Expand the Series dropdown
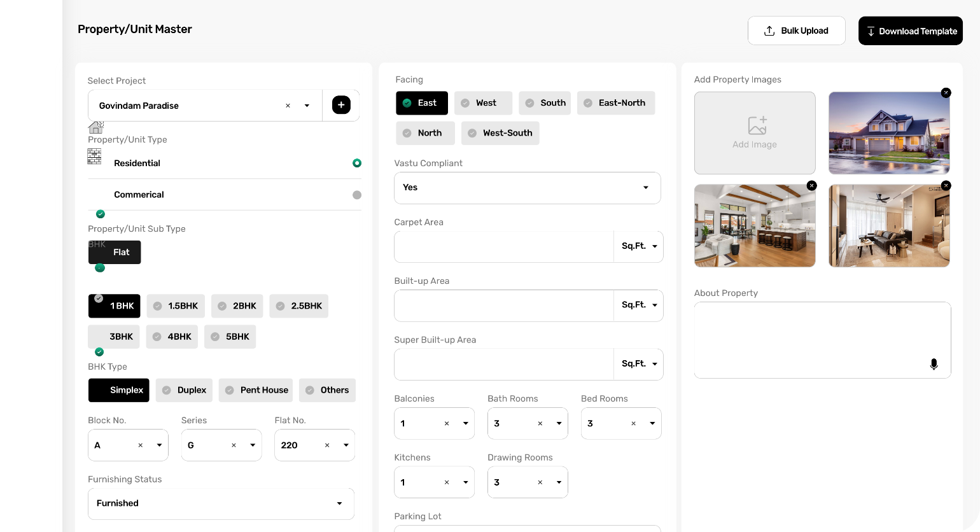This screenshot has height=532, width=980. click(x=253, y=445)
